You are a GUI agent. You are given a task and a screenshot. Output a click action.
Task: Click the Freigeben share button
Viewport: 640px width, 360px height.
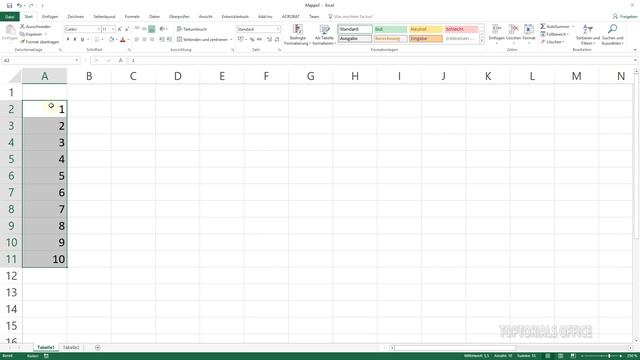[625, 17]
